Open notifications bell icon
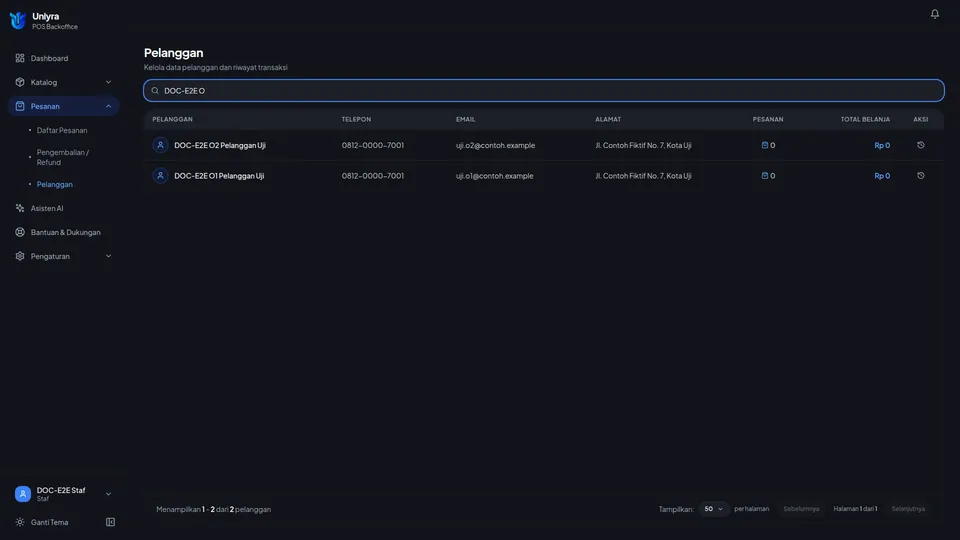The height and width of the screenshot is (540, 960). [x=934, y=13]
